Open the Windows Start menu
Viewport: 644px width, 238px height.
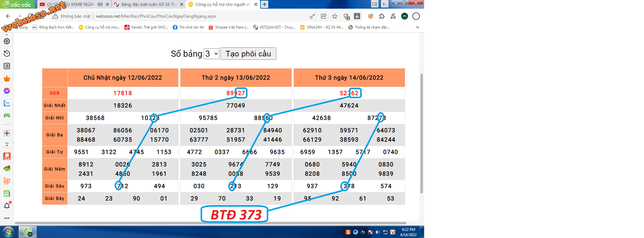8,232
